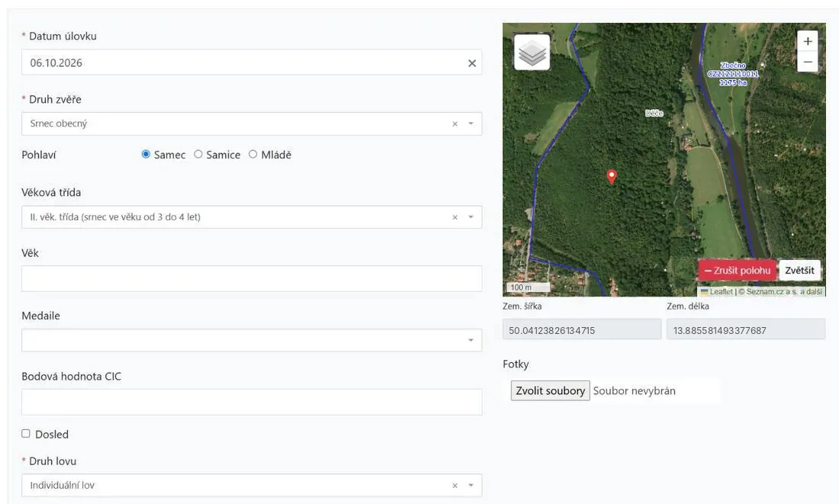Focus the Datum úlovku date field
The image size is (839, 504).
tap(252, 63)
